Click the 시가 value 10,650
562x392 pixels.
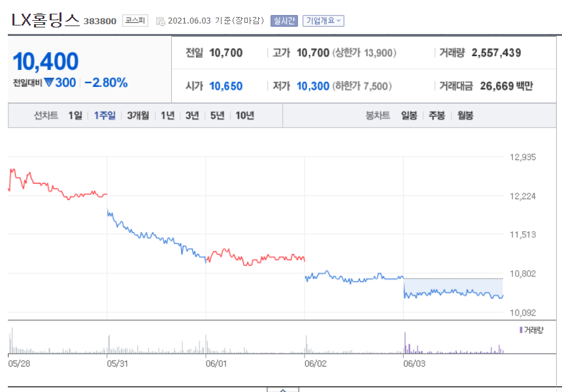click(x=226, y=86)
